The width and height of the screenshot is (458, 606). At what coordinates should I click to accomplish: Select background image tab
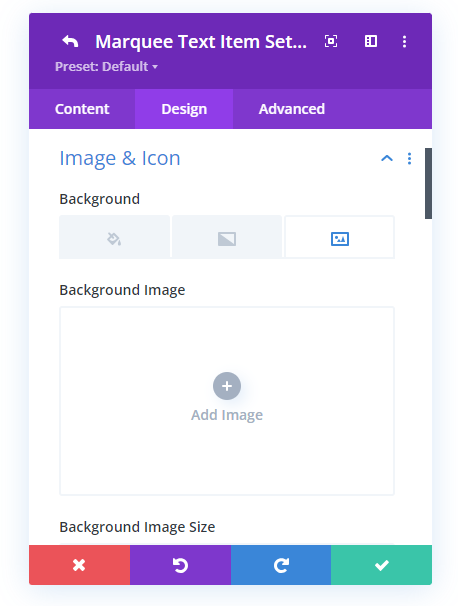(340, 237)
